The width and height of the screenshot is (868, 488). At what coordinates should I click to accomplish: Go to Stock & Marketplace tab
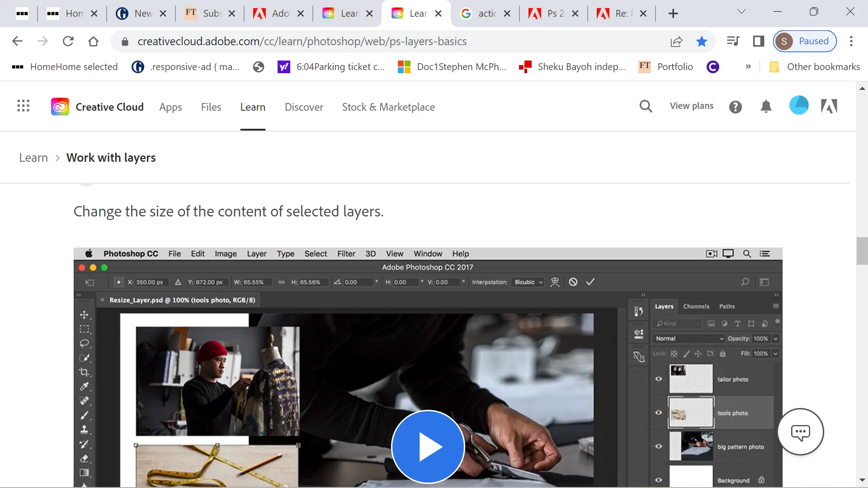pyautogui.click(x=388, y=107)
